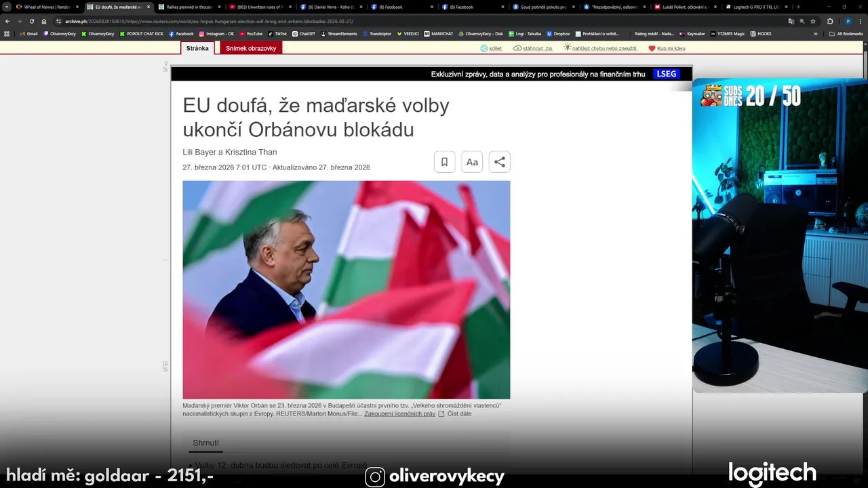Open a new tab with plus button
The width and height of the screenshot is (868, 488).
click(x=798, y=7)
